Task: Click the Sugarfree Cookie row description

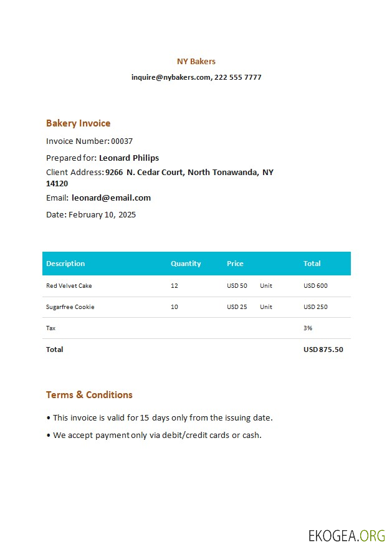Action: (70, 307)
